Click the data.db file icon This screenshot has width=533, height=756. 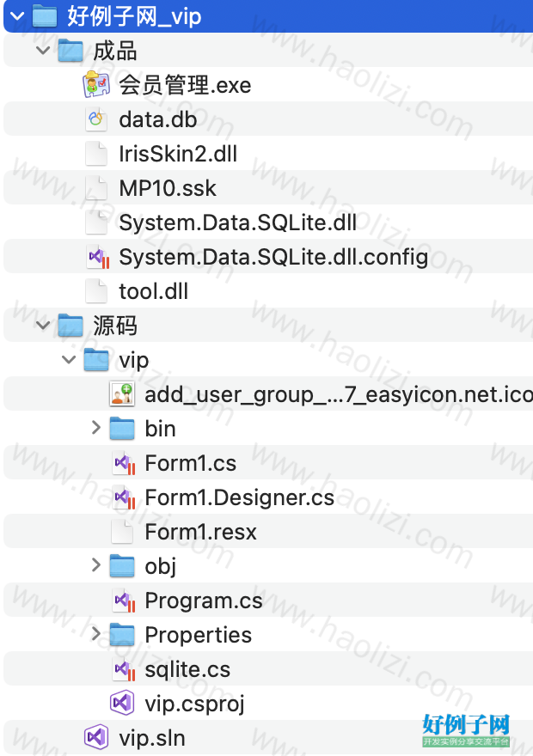tap(96, 119)
